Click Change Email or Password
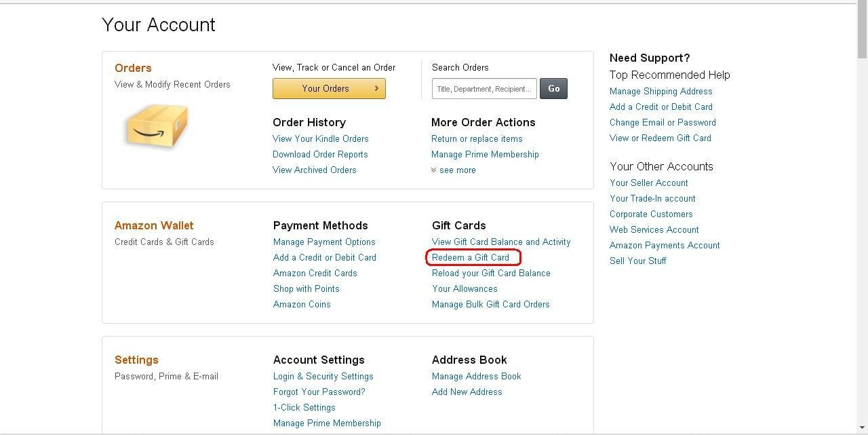Image resolution: width=868 pixels, height=435 pixels. (663, 122)
